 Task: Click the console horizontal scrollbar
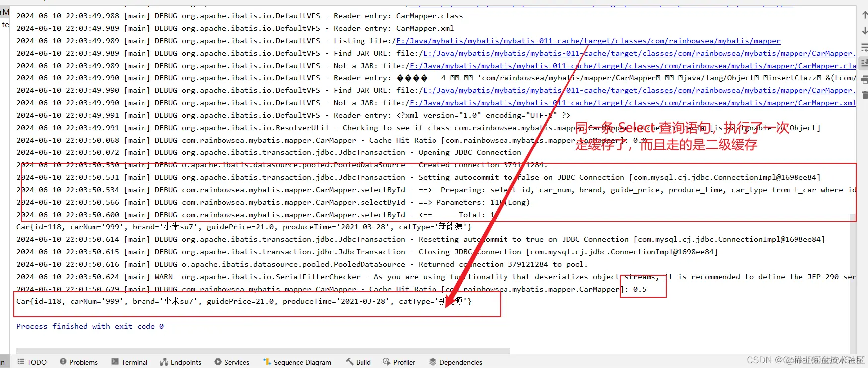point(263,350)
